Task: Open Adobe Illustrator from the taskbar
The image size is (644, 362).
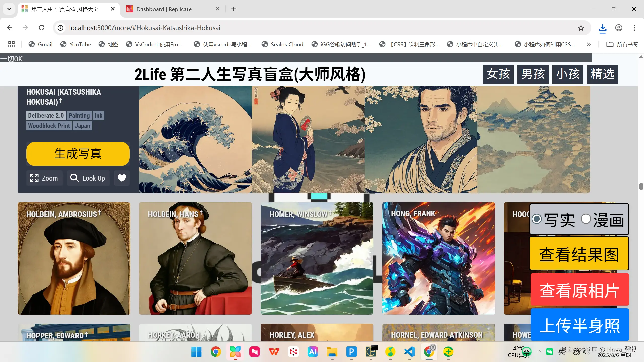Action: coord(313,352)
